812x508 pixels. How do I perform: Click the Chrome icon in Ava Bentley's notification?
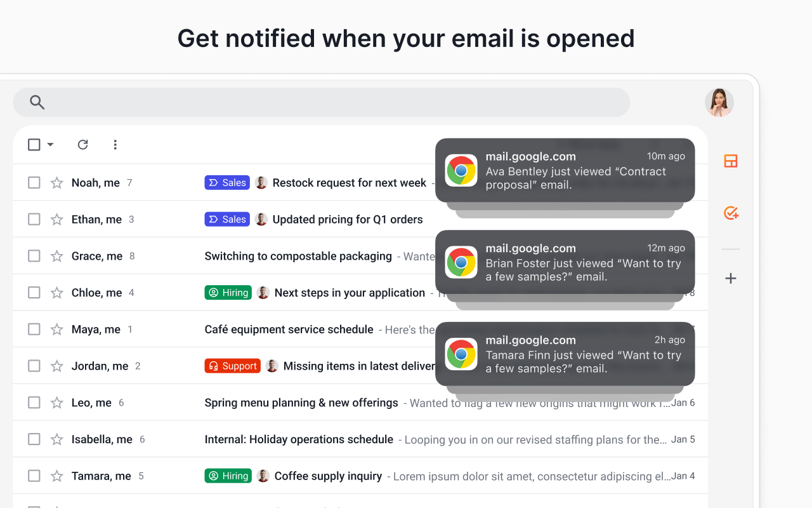[461, 170]
